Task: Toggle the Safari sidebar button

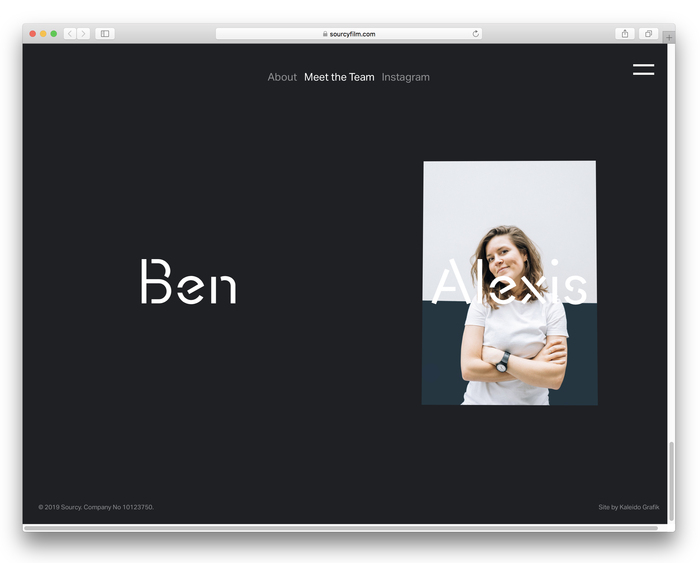Action: (105, 34)
